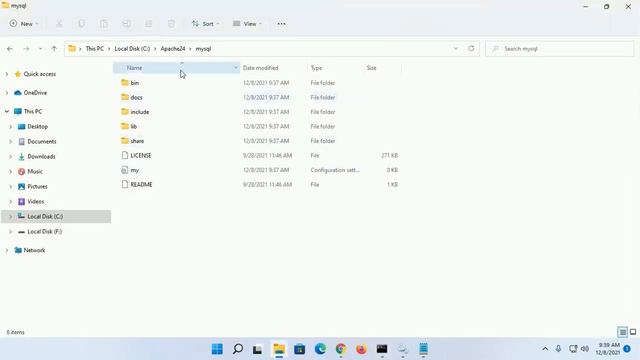Go back with the left arrow

click(x=10, y=49)
